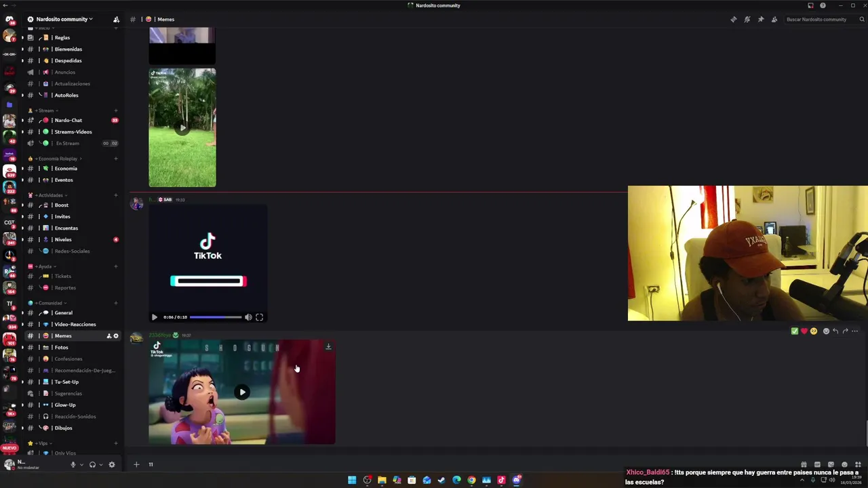Mute the TikTok video volume icon
This screenshot has height=488, width=868.
click(248, 317)
